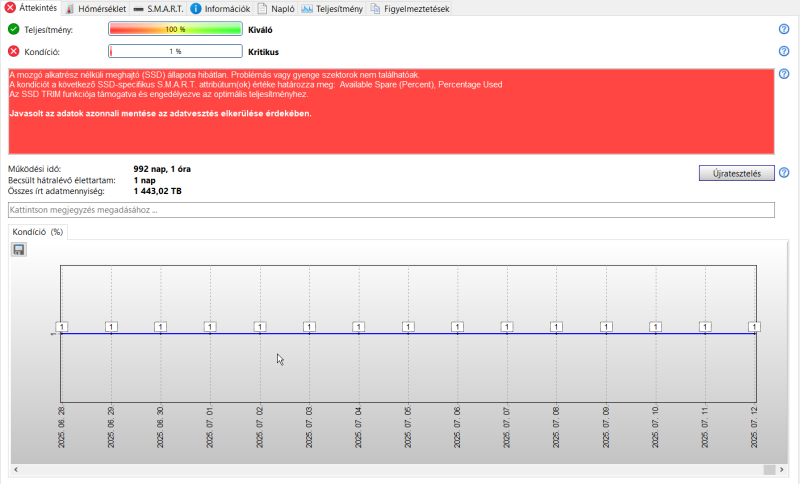
Task: Open the Figyelmeztetések tab
Action: 410,9
